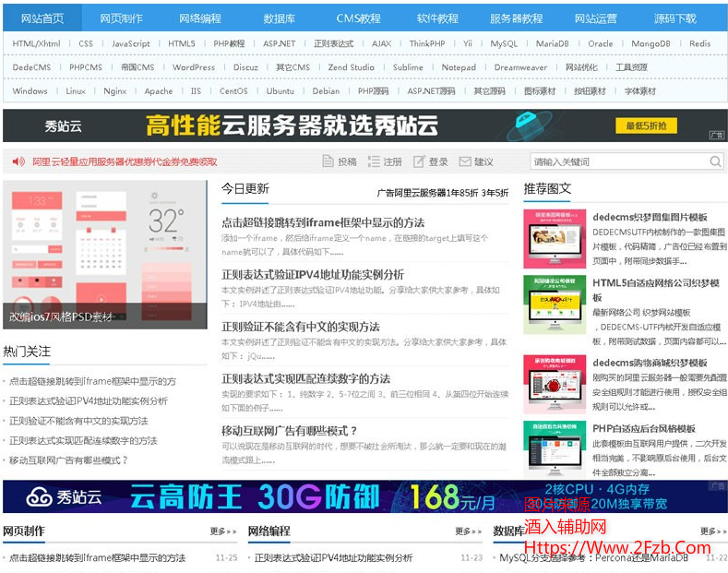Open the JavaScript subcategory link
Viewport: 728px width, 573px height.
[131, 43]
